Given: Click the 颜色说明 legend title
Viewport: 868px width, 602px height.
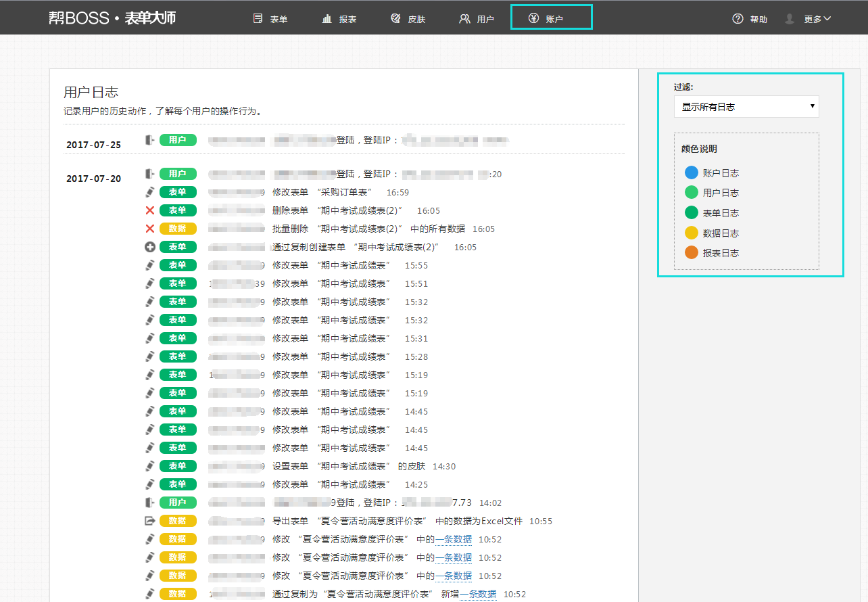Looking at the screenshot, I should 699,149.
